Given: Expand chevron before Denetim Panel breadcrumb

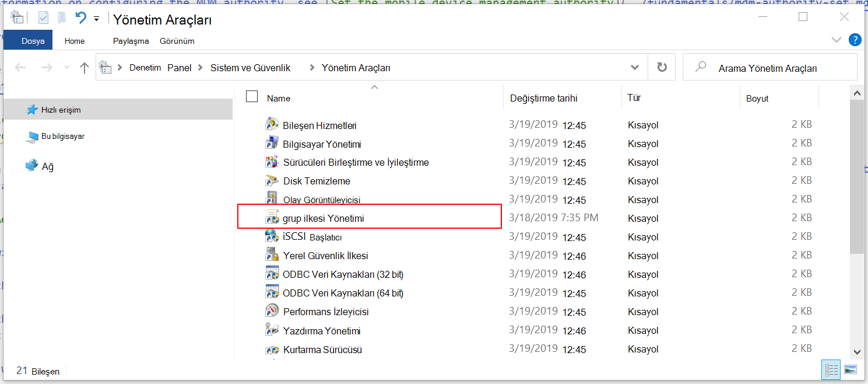Looking at the screenshot, I should pyautogui.click(x=120, y=68).
